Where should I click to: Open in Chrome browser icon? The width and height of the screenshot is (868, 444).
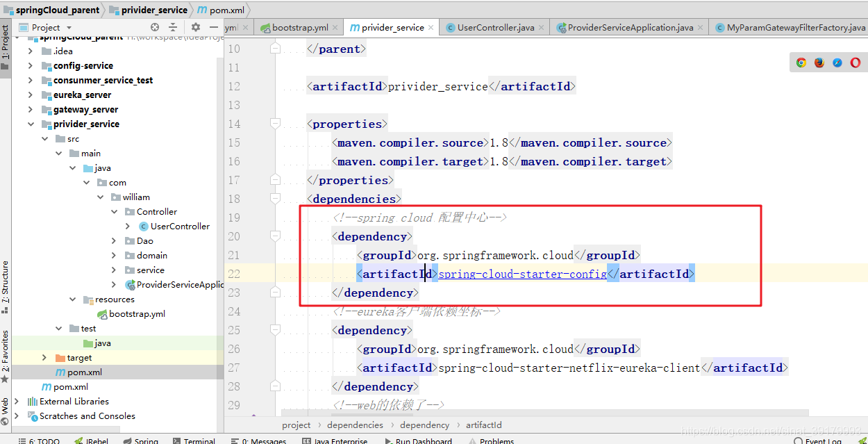pos(801,63)
